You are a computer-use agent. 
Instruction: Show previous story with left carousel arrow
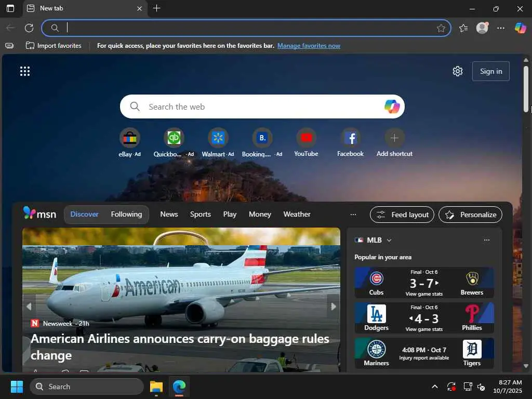click(x=29, y=307)
